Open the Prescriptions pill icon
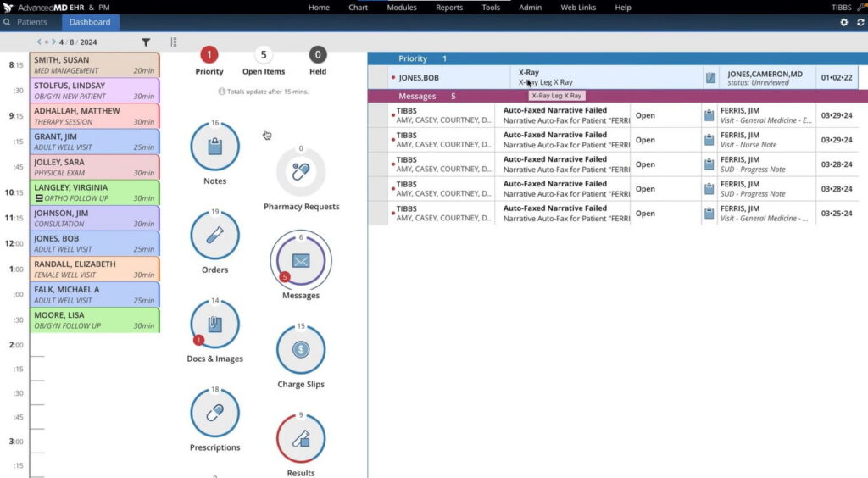 point(214,414)
